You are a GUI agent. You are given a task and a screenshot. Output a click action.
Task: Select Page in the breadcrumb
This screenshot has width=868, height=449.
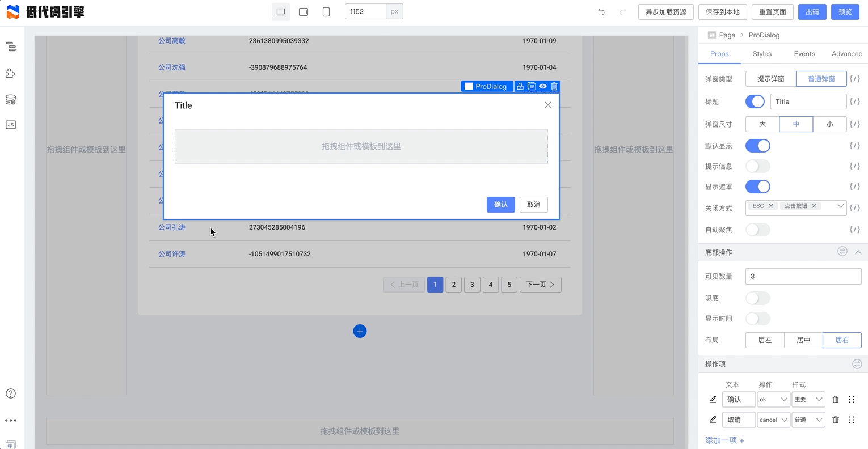coord(727,35)
